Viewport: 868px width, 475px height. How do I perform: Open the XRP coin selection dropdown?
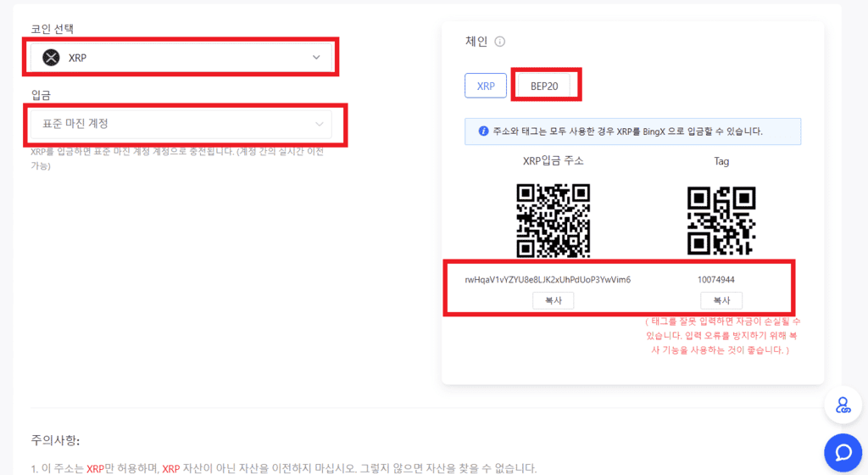181,58
